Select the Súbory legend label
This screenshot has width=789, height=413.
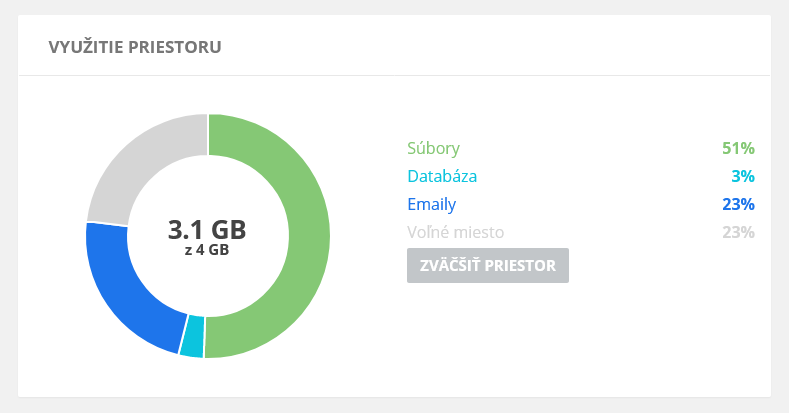[x=433, y=148]
